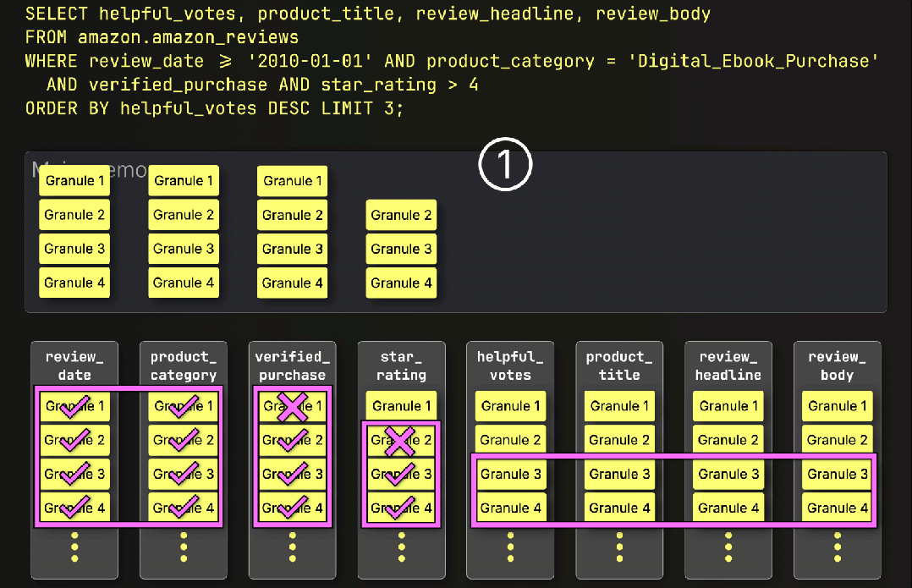Click crossed-out Granule 1 in verified_purchase column

click(x=292, y=406)
